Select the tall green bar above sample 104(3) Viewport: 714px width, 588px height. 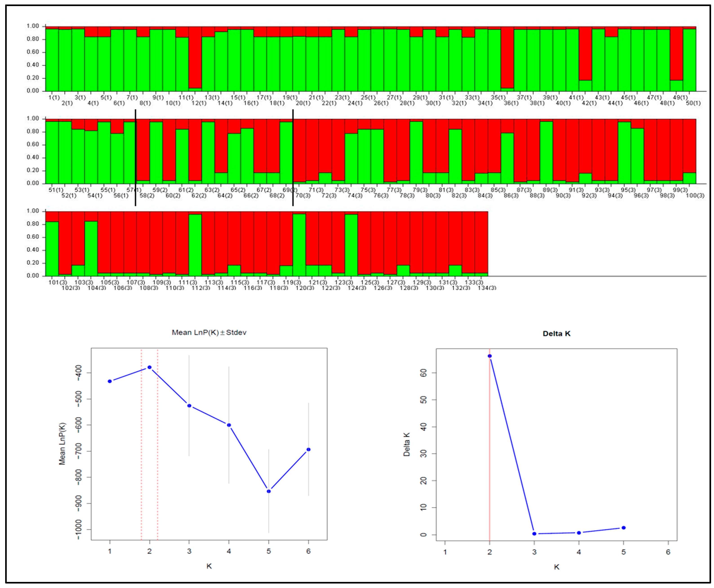91,248
